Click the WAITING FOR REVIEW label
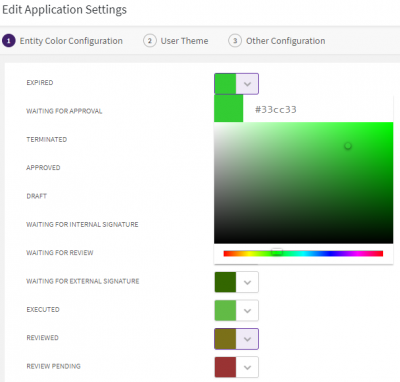The image size is (400, 382). [x=60, y=253]
